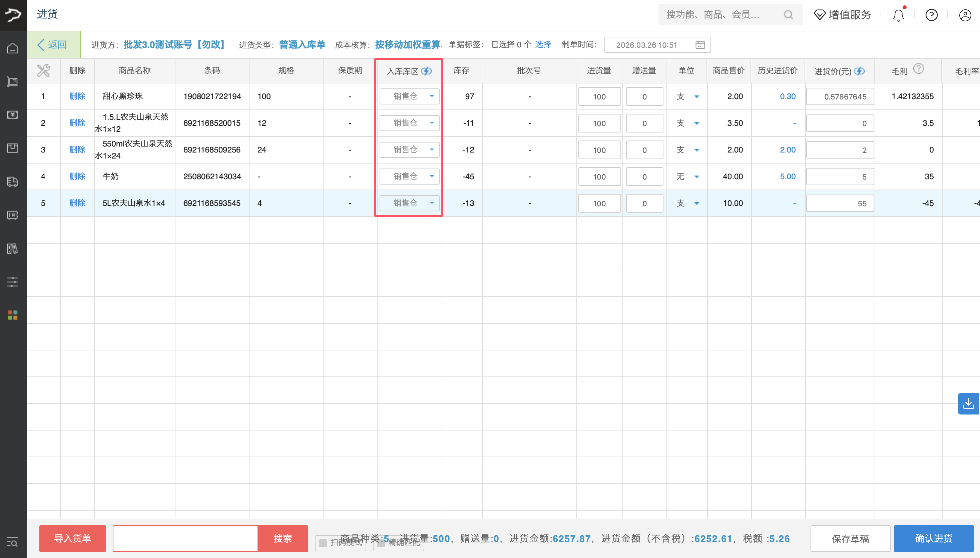The image size is (980, 558).
Task: Open the delivery truck module in sidebar
Action: coord(13,182)
